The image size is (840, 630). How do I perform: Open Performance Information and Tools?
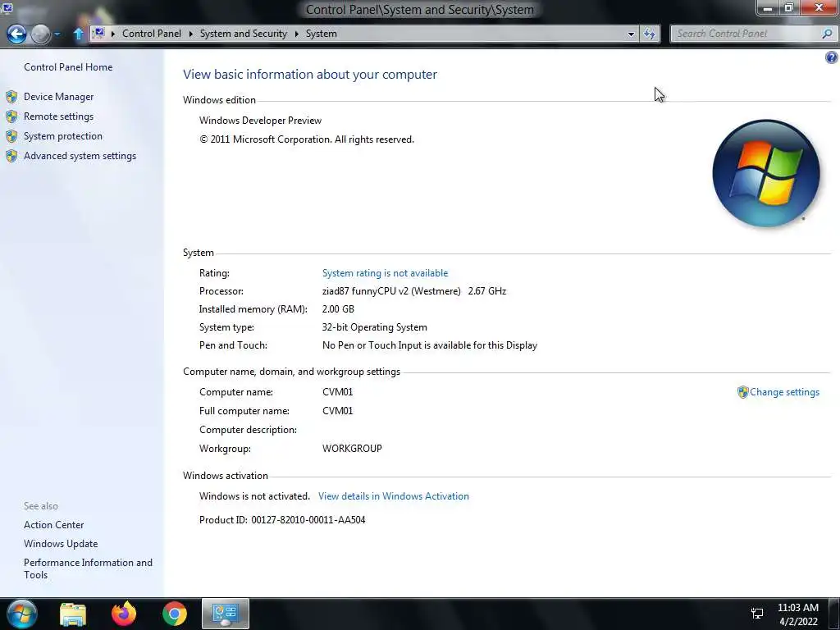point(88,568)
